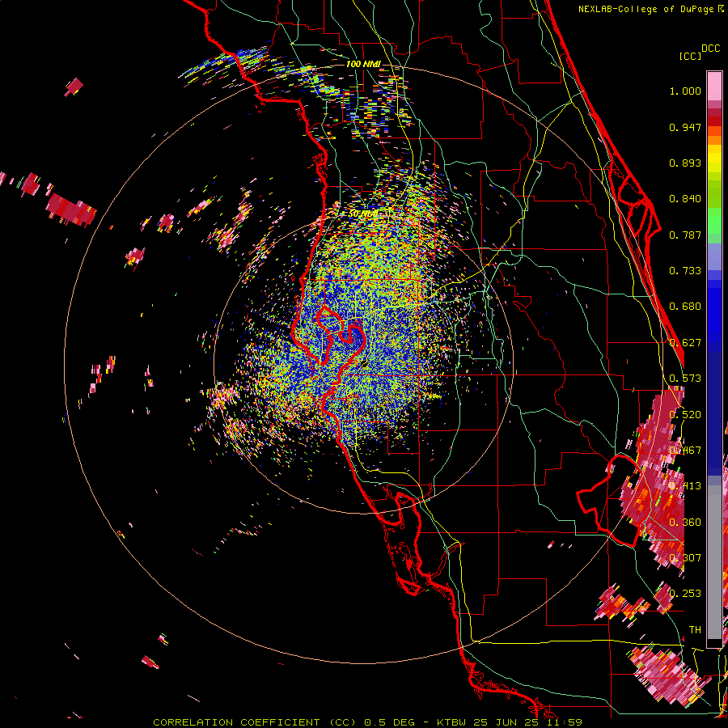Pick the light pink color bar segment
Viewport: 728px width, 728px height.
tap(714, 86)
